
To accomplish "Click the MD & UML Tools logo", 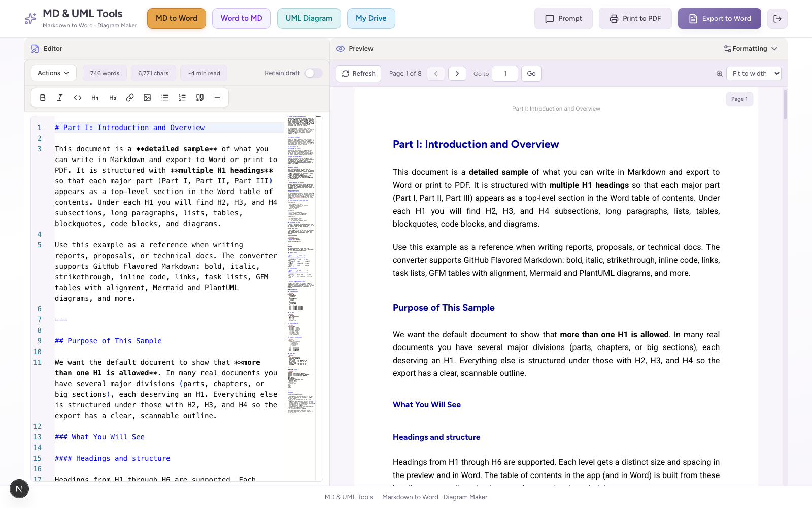I will pyautogui.click(x=30, y=19).
